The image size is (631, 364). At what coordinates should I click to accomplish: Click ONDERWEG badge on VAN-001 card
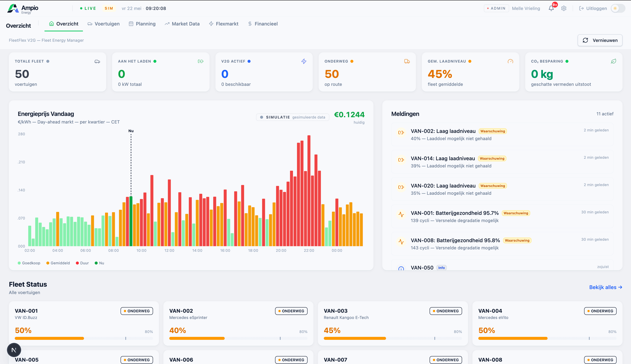pos(137,311)
